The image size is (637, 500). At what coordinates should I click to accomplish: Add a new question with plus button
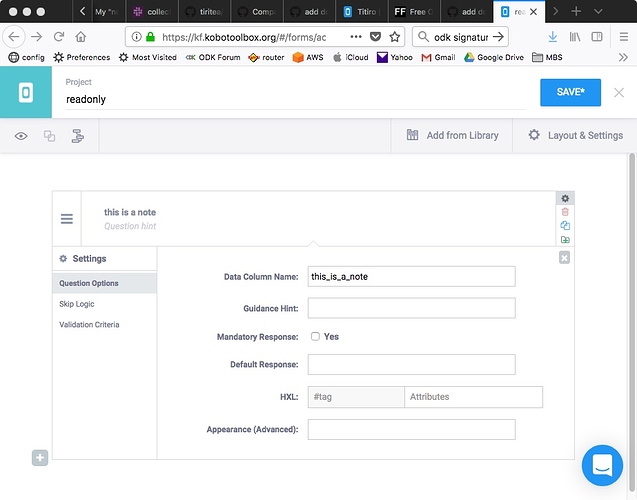(x=40, y=458)
